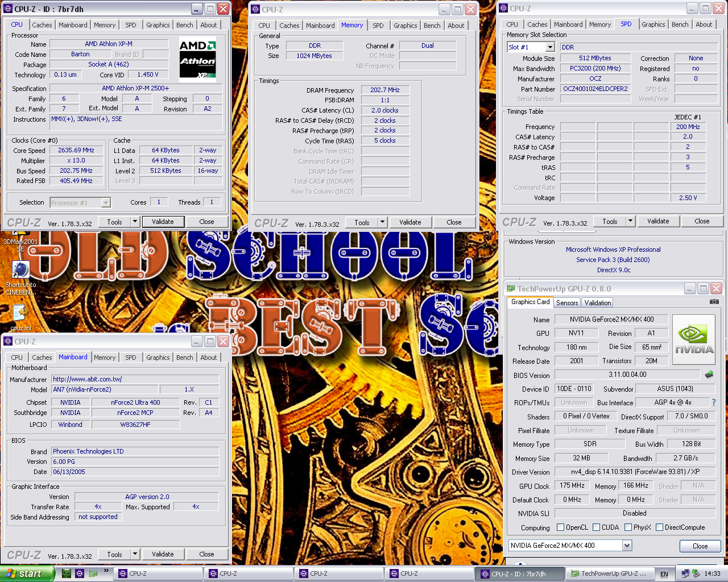Image resolution: width=728 pixels, height=582 pixels.
Task: Click the taskbar clock showing 14:33
Action: tap(712, 574)
